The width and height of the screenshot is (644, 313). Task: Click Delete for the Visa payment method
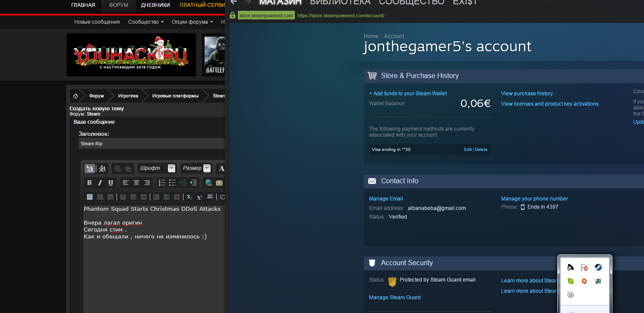pyautogui.click(x=481, y=150)
